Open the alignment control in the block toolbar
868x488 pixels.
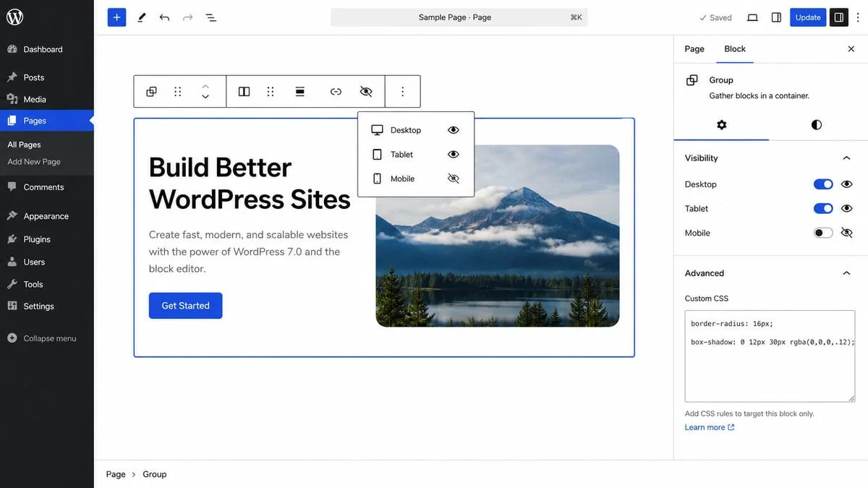pyautogui.click(x=299, y=92)
